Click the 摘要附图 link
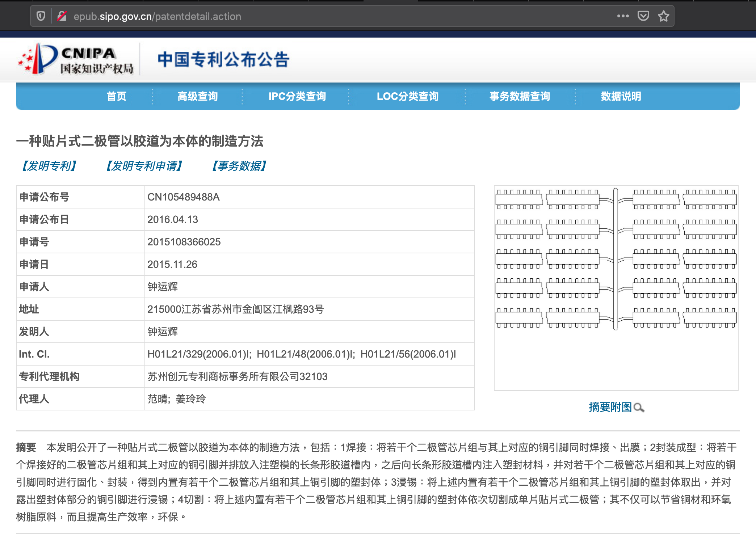The width and height of the screenshot is (756, 540). pyautogui.click(x=610, y=407)
